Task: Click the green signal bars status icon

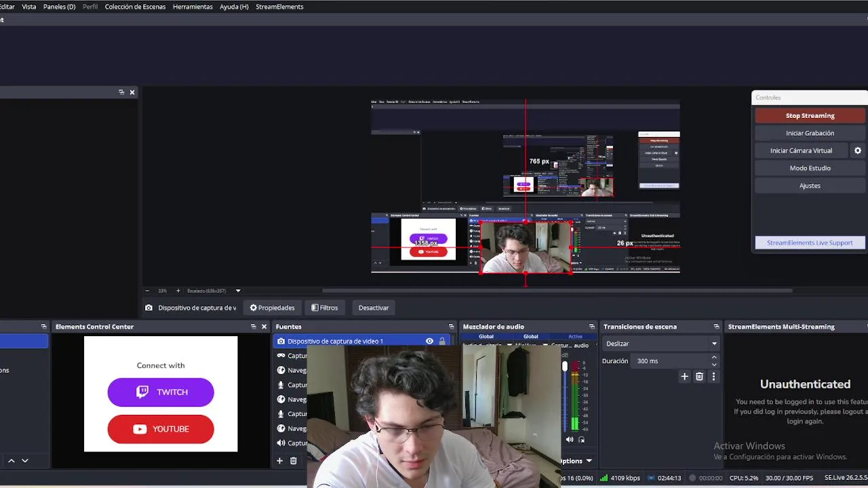Action: (x=604, y=478)
